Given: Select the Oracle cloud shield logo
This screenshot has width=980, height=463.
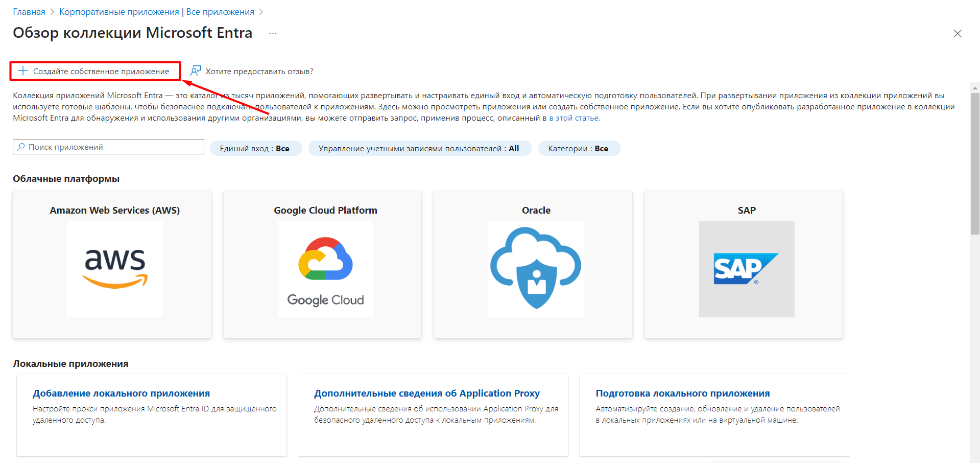Looking at the screenshot, I should (x=536, y=269).
